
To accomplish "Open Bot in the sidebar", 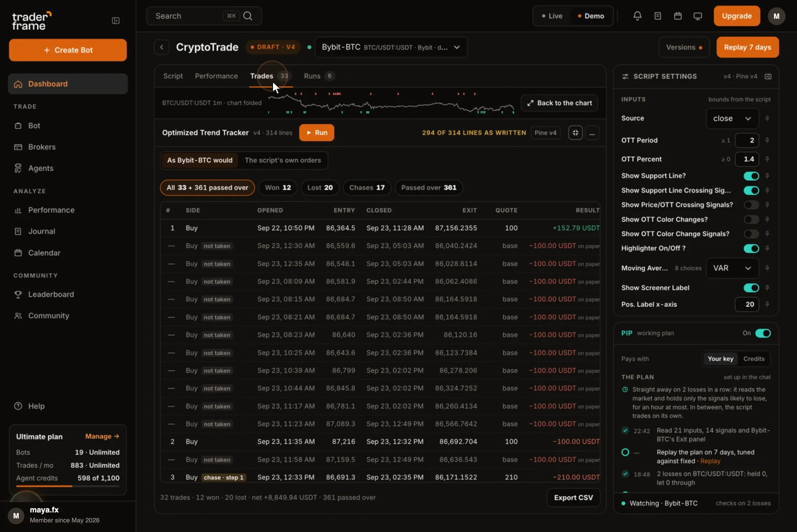I will pos(68,125).
